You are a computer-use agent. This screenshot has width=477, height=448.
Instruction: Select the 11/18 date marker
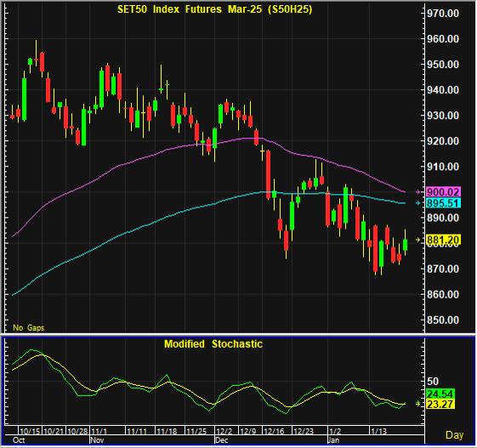pos(167,431)
